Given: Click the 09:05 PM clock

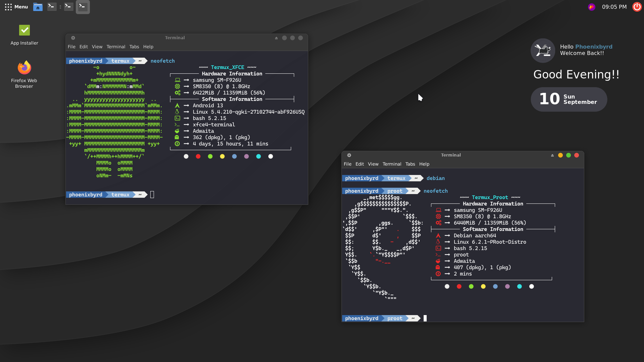Looking at the screenshot, I should [x=614, y=7].
